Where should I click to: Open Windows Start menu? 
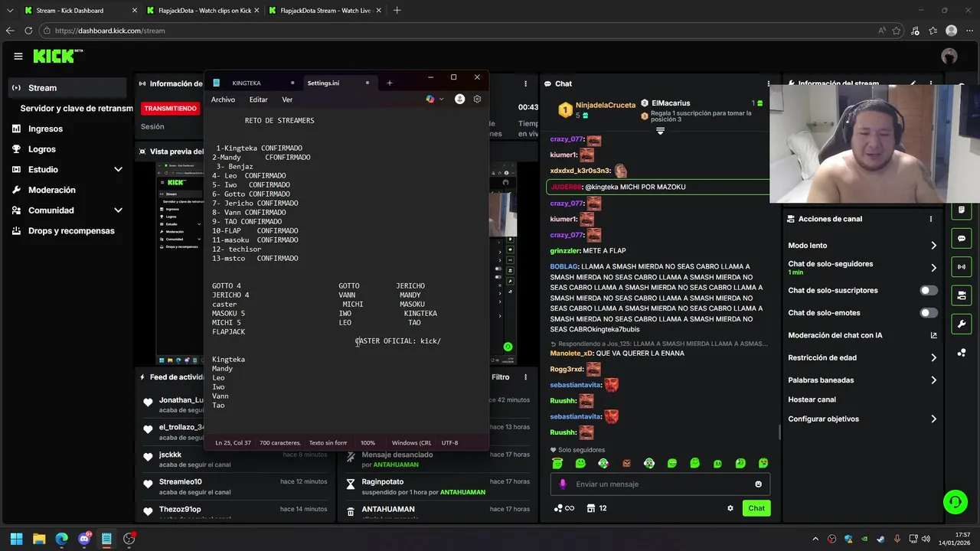point(16,539)
